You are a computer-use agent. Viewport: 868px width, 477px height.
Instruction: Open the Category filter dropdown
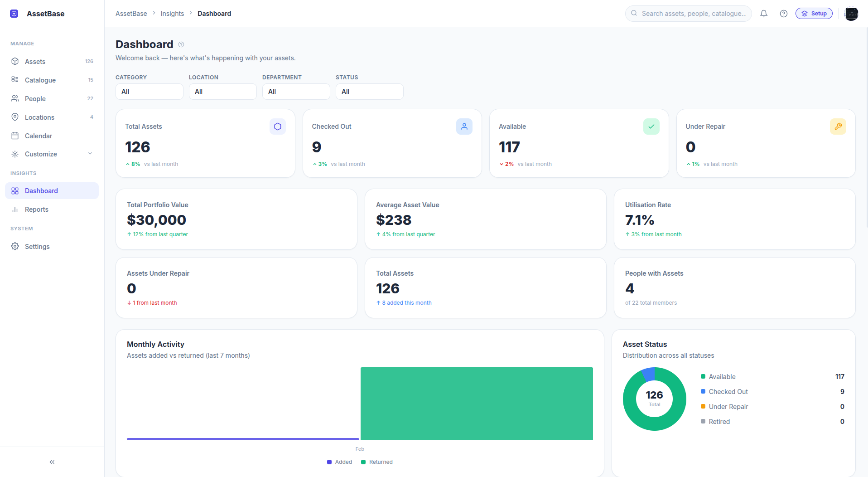coord(149,91)
